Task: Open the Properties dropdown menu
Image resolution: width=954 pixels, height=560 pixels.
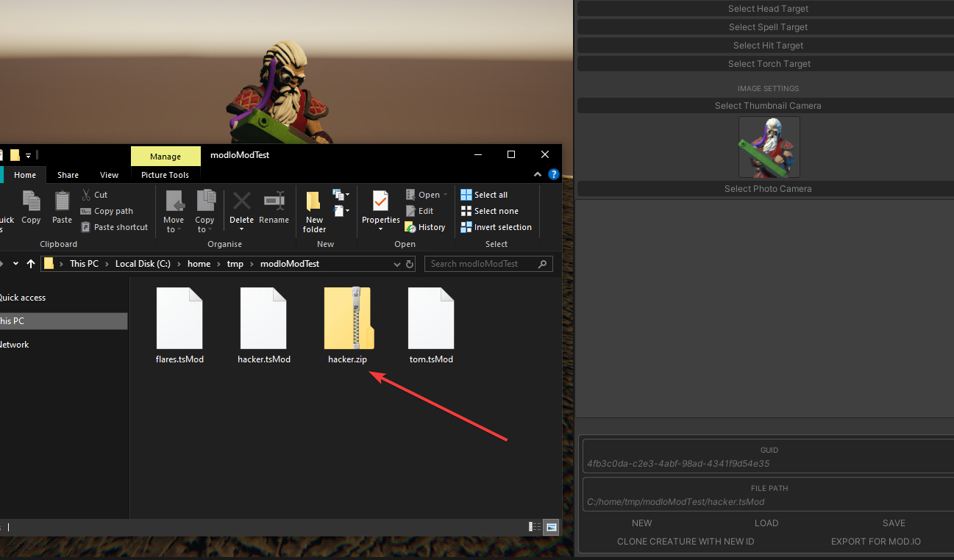Action: [x=380, y=229]
